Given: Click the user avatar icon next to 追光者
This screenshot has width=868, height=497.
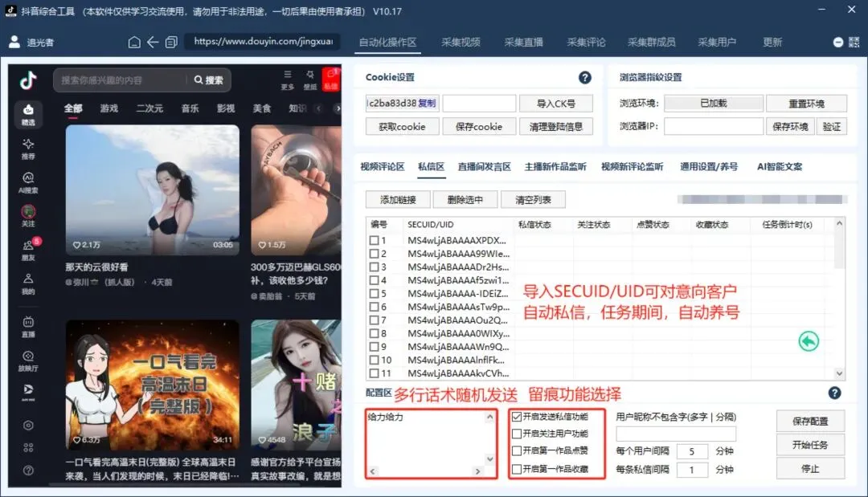Looking at the screenshot, I should tap(14, 42).
